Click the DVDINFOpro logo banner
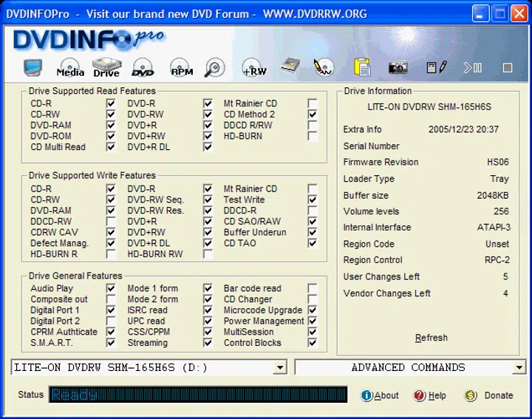 [89, 40]
